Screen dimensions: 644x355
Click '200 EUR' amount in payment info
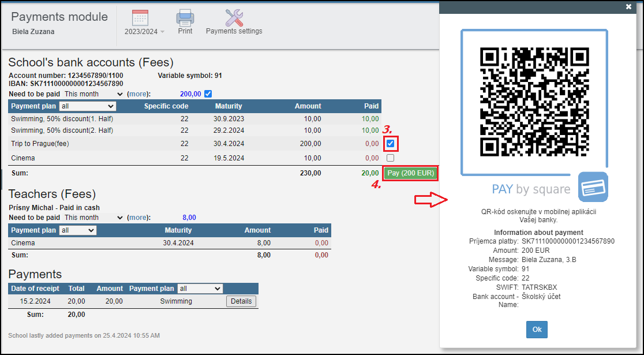click(x=536, y=251)
